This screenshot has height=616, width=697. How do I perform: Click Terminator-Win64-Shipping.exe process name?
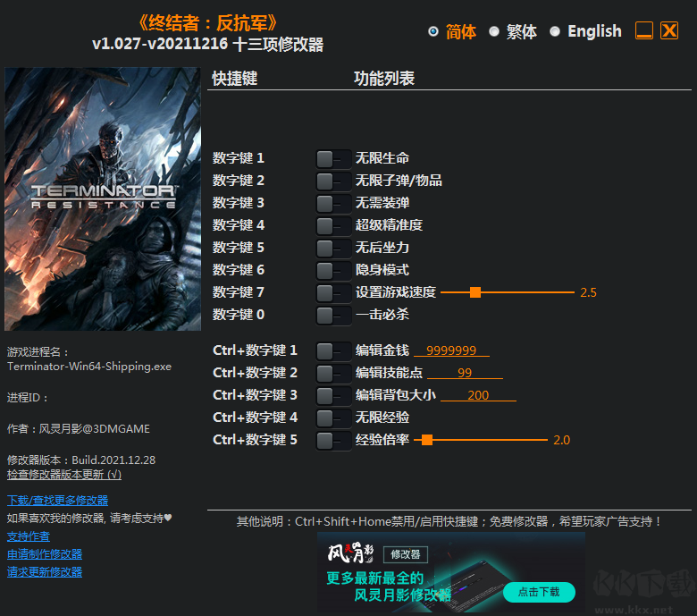[x=89, y=367]
